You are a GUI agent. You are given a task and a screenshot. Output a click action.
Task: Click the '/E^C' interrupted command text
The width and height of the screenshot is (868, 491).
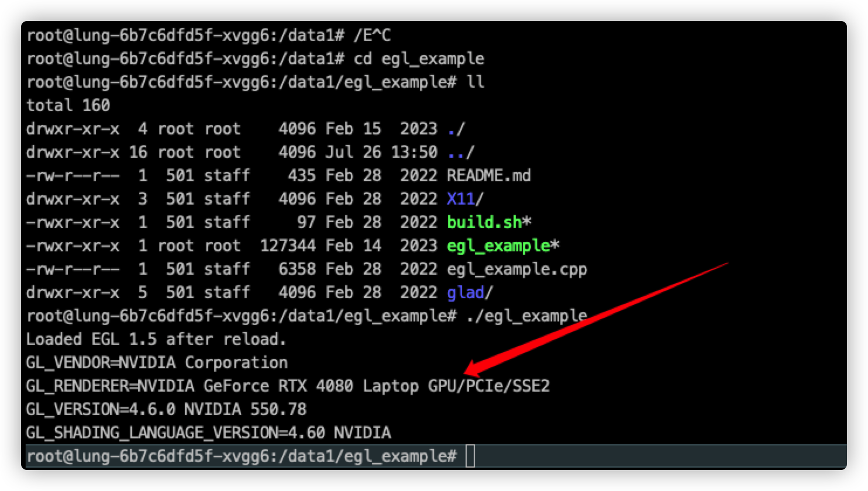(372, 36)
